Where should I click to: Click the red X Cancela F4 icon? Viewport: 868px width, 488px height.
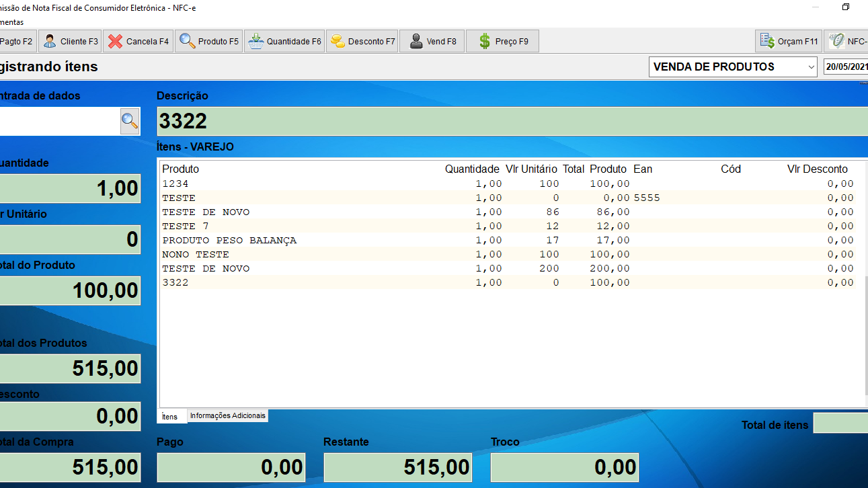click(115, 41)
